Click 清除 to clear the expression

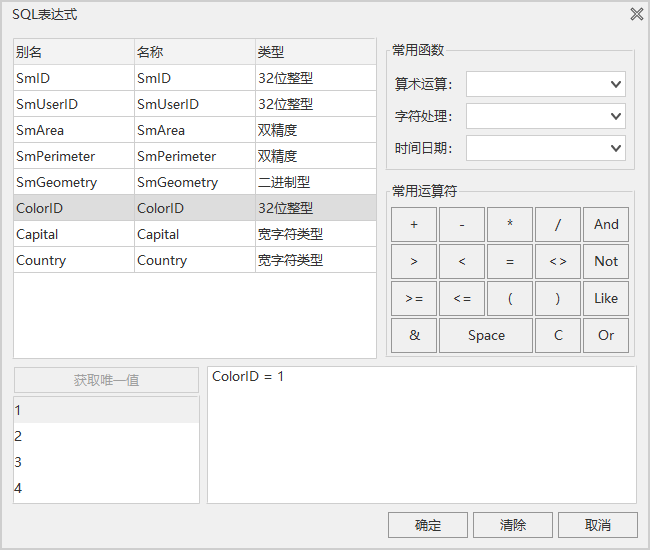513,525
